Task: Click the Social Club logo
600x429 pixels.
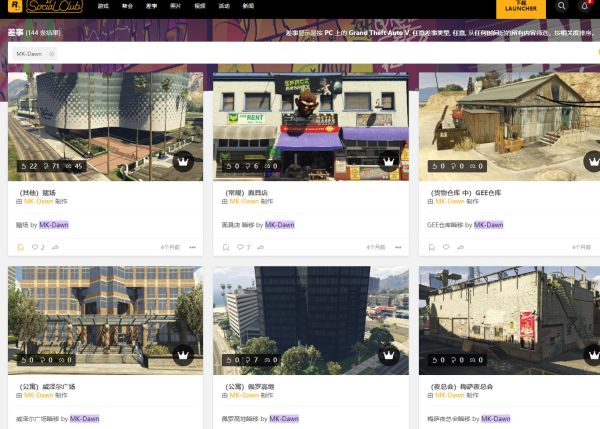Action: click(x=54, y=6)
